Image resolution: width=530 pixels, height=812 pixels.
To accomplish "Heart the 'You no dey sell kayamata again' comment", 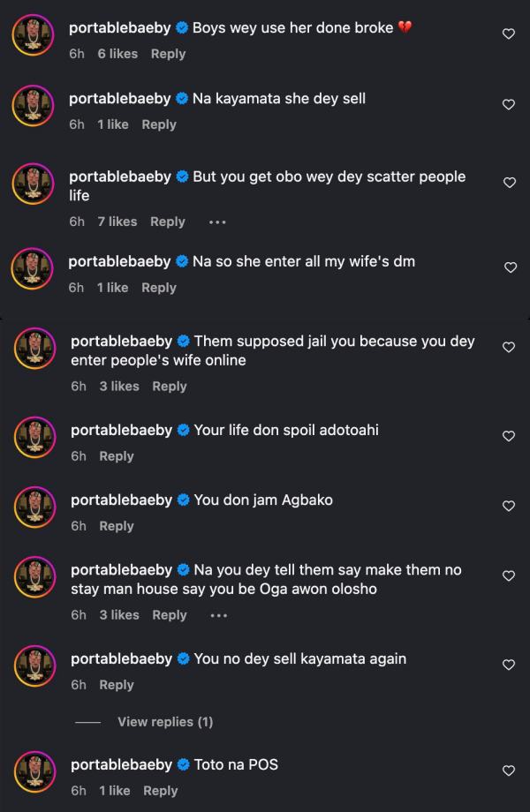I will tap(508, 665).
